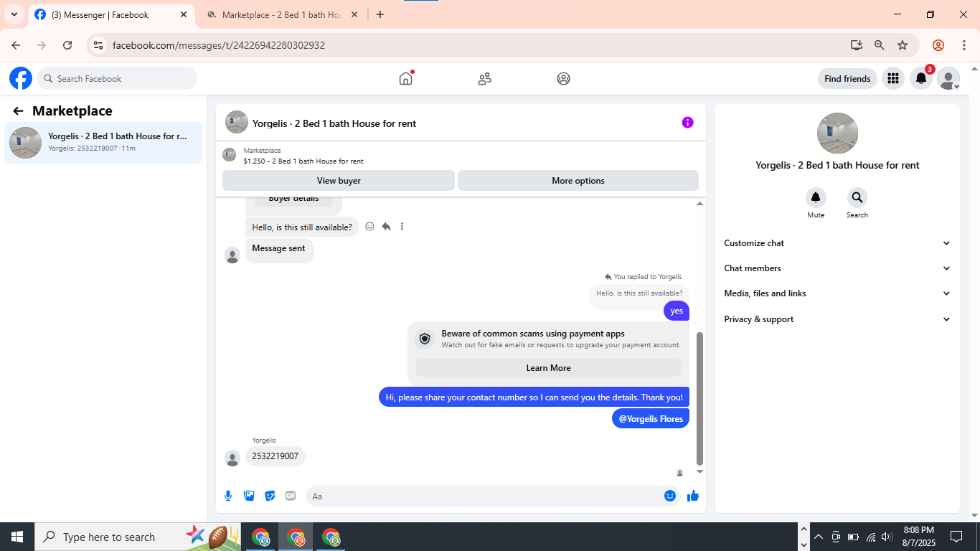The image size is (980, 551).
Task: Expand Customize chat section
Action: coord(837,243)
